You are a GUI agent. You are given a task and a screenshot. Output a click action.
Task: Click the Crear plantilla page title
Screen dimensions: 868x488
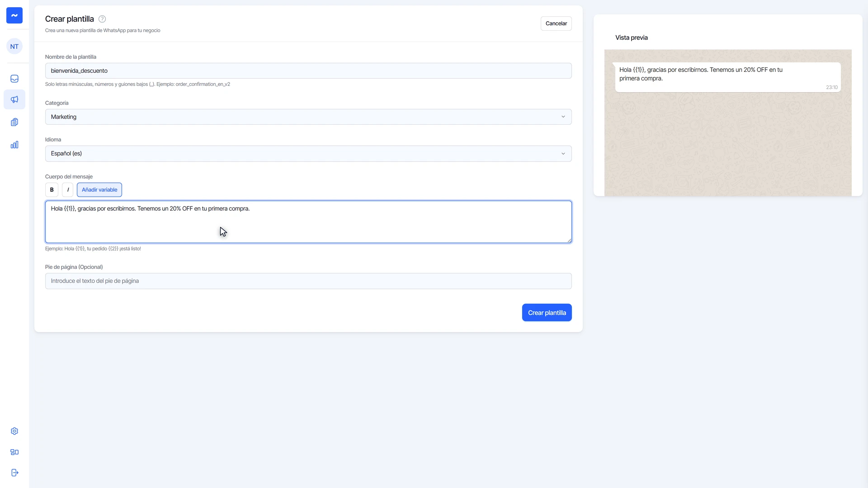click(x=70, y=19)
